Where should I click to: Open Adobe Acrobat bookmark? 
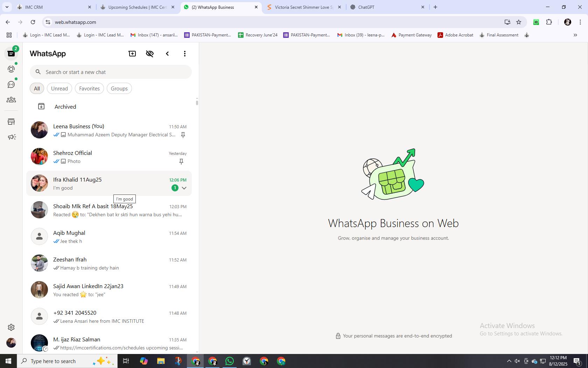coord(455,35)
